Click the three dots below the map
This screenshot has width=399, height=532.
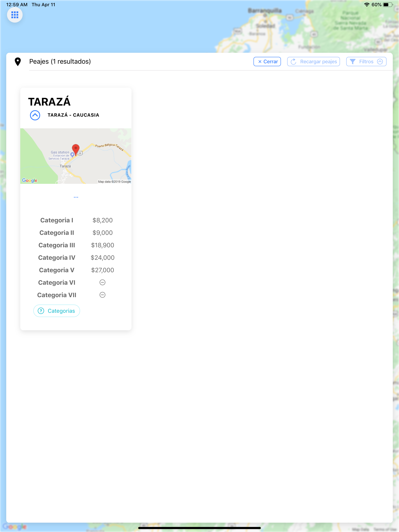[76, 197]
